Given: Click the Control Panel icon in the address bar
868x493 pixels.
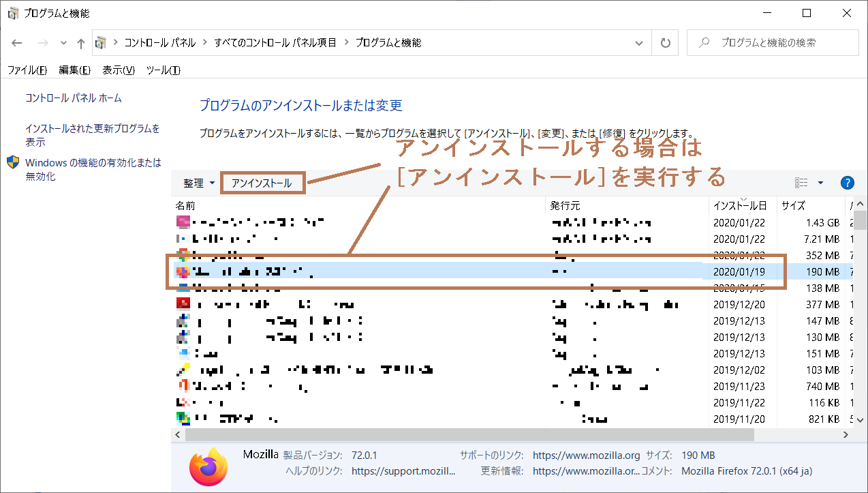Looking at the screenshot, I should [x=101, y=42].
